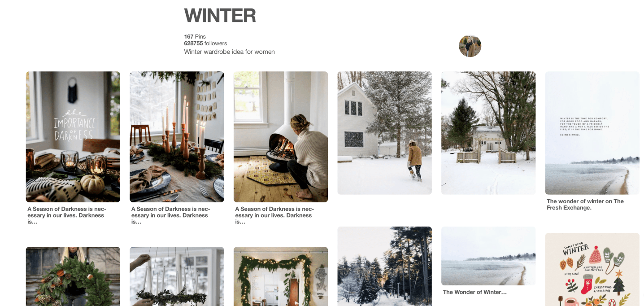Click the fireplace pin's 'A Season of Darkness' caption
Viewport: 644px width, 306px height.
click(275, 215)
